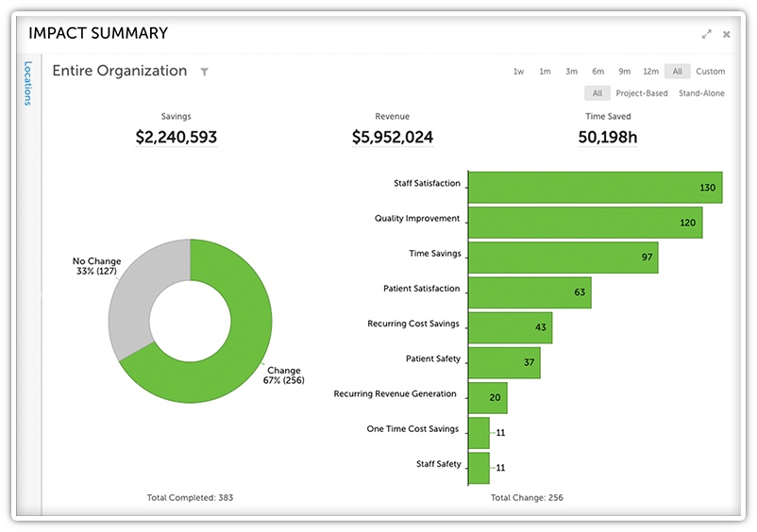Select the All time range option
This screenshot has height=532, width=757.
tap(677, 72)
